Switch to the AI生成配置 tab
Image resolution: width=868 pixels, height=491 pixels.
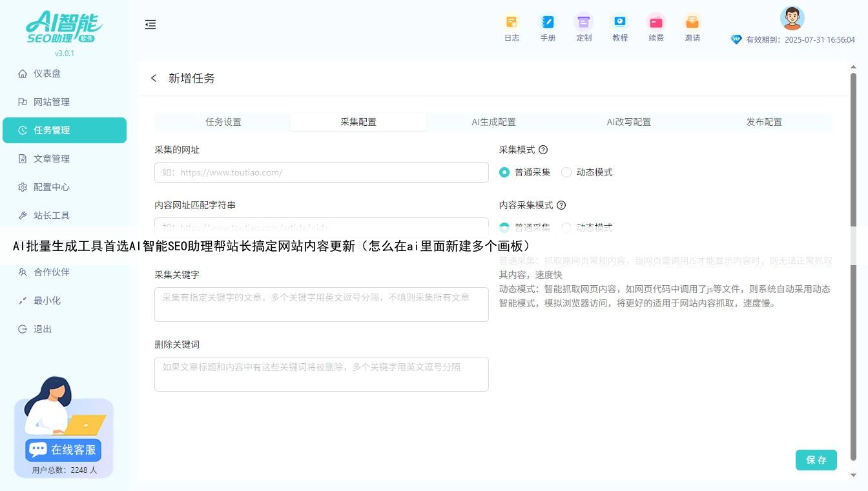pos(494,121)
